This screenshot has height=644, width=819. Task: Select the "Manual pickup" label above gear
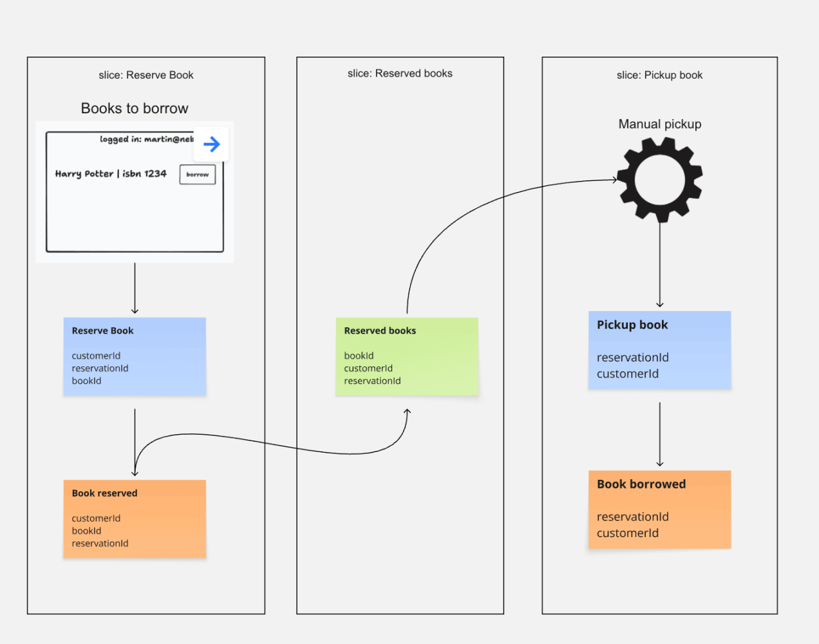pyautogui.click(x=659, y=124)
